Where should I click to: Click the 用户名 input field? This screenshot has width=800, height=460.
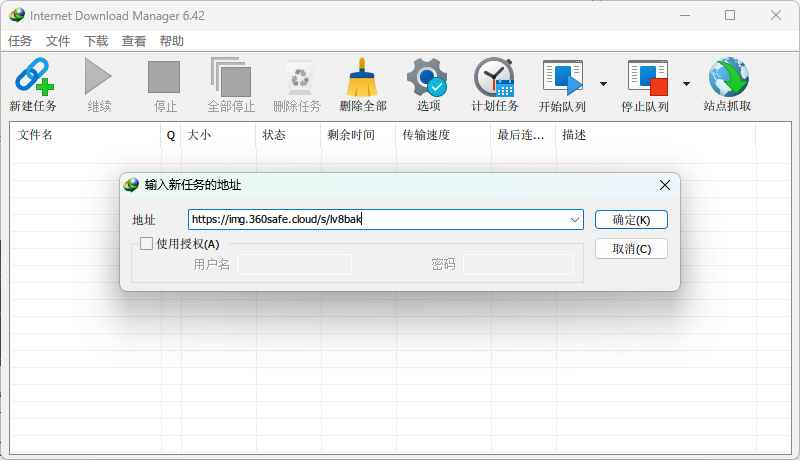coord(294,265)
